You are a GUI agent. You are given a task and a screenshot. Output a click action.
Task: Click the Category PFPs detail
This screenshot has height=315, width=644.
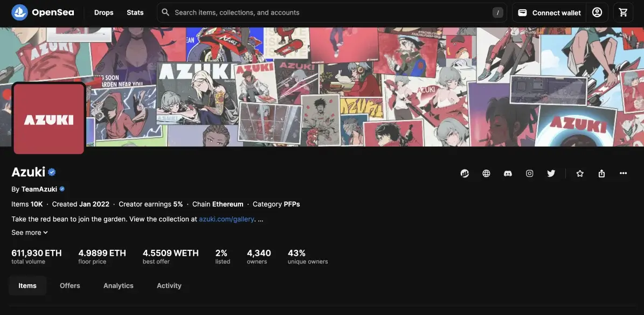276,204
